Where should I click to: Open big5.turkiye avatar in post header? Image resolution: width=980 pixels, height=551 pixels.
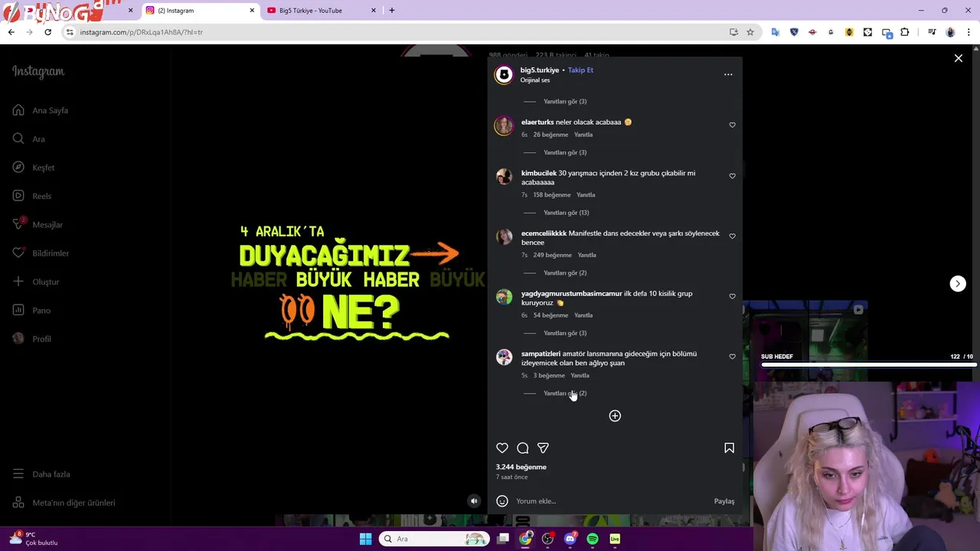pos(504,74)
